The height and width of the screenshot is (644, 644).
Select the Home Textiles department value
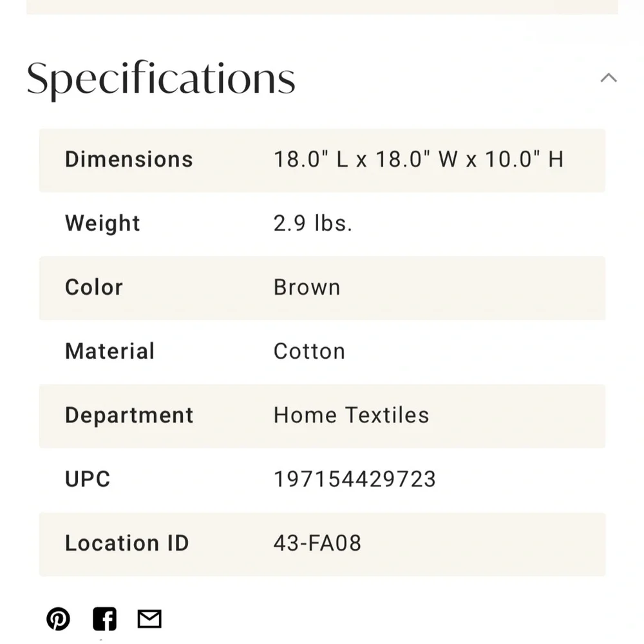pyautogui.click(x=351, y=415)
